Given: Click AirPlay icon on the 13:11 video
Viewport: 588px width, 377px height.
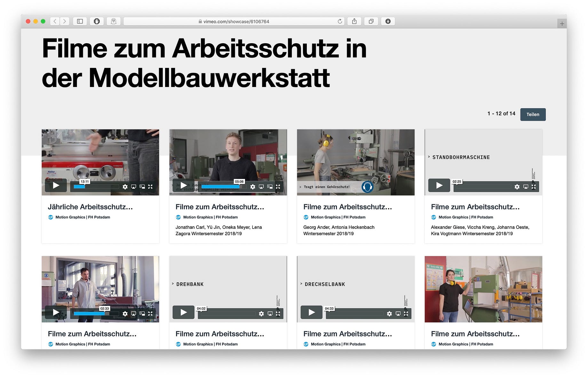Looking at the screenshot, I should [134, 187].
